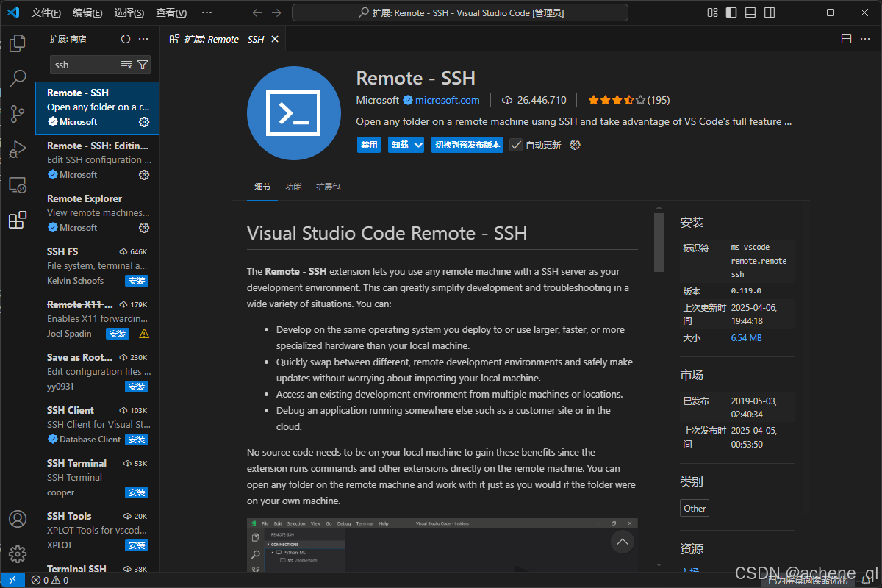Install the SSH Terminal extension

point(137,492)
